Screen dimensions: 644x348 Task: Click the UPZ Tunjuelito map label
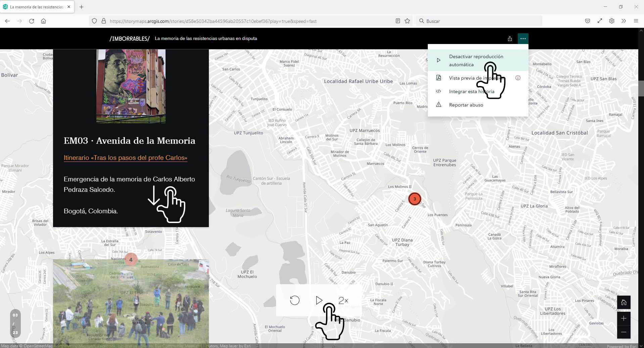pyautogui.click(x=248, y=133)
